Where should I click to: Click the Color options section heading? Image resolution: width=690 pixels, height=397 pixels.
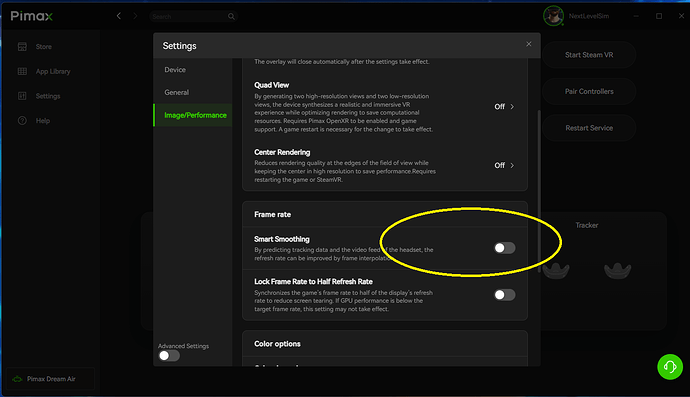point(277,344)
